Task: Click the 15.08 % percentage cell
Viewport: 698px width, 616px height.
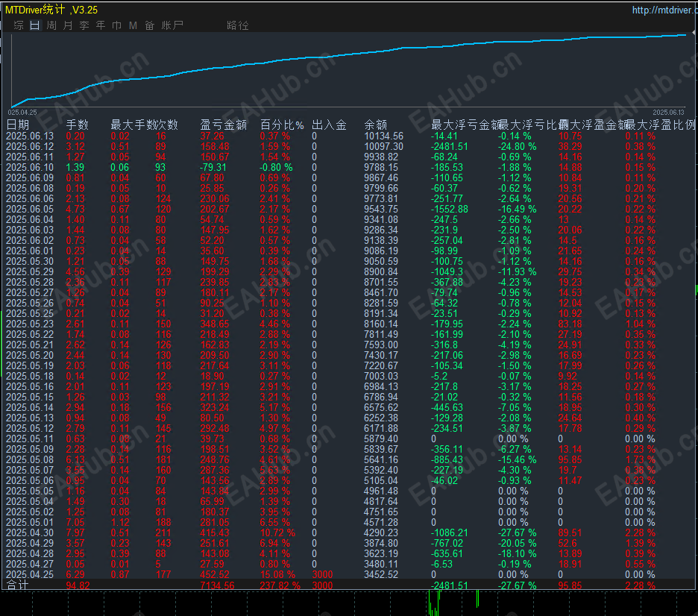Action: click(x=277, y=574)
